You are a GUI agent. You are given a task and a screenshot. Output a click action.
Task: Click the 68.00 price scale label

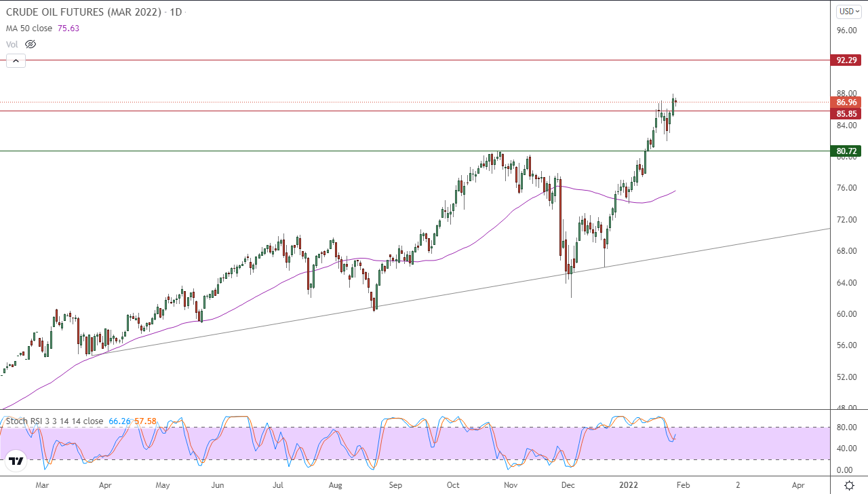pos(847,251)
